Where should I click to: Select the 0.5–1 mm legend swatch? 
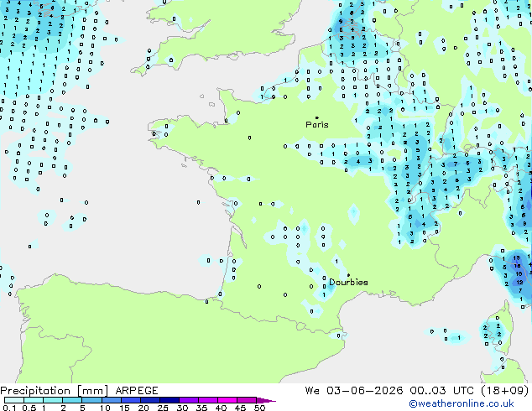pos(34,400)
